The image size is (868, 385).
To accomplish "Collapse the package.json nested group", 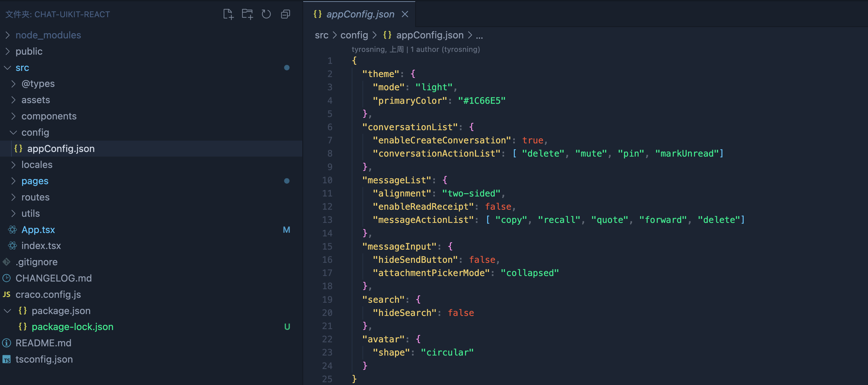I will (x=7, y=311).
